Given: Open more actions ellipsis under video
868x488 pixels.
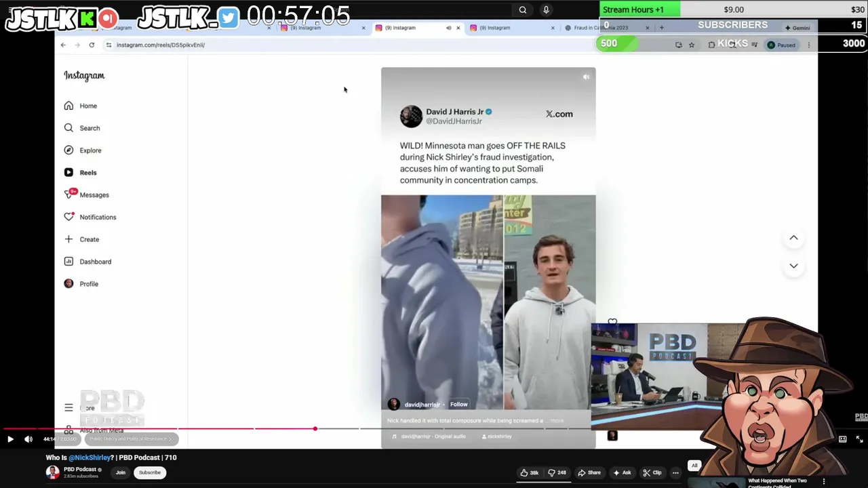Looking at the screenshot, I should pos(675,472).
